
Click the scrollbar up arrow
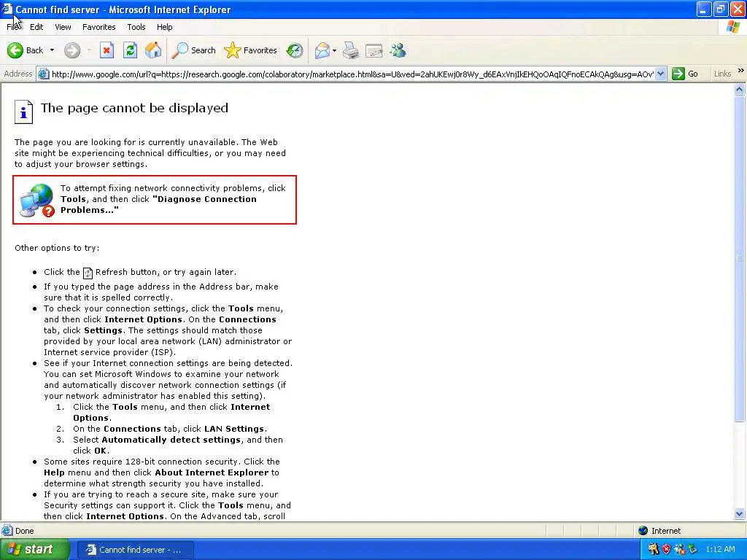point(740,89)
